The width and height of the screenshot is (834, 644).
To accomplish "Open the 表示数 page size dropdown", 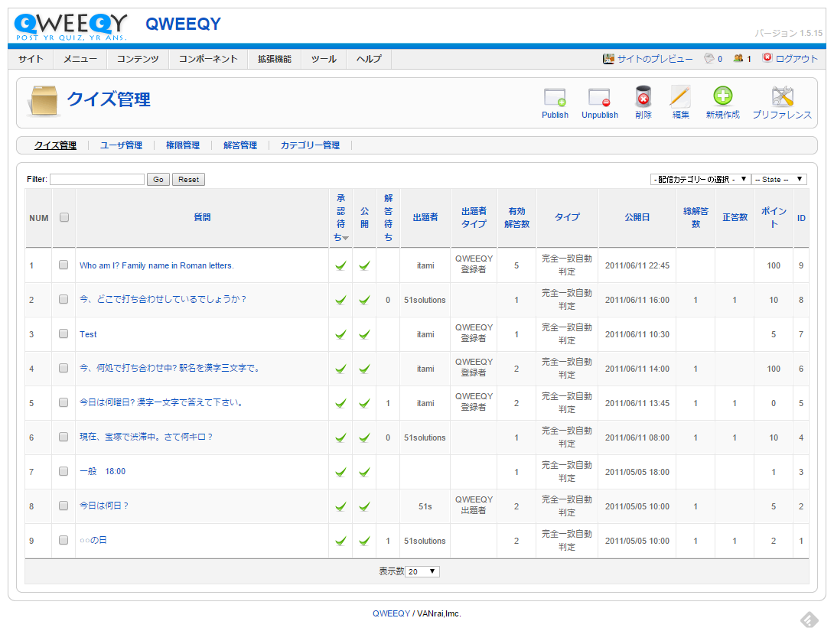I will pyautogui.click(x=422, y=571).
